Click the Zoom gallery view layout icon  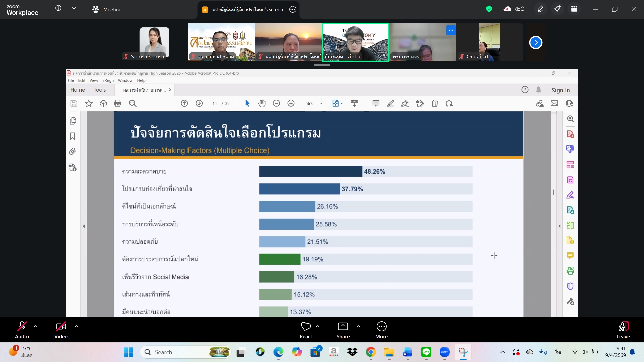tap(574, 9)
